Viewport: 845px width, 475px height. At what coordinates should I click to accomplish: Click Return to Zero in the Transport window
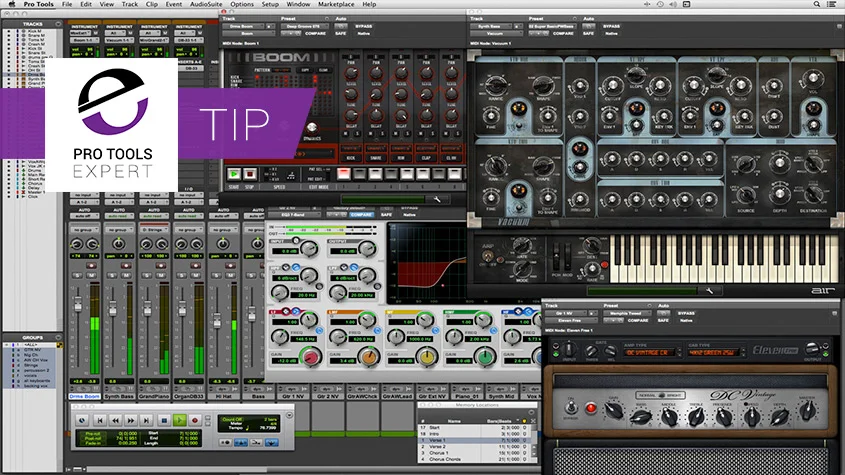tap(99, 419)
